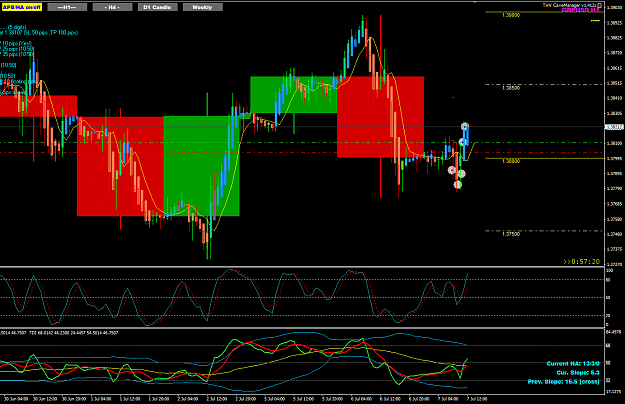Select the red dashed horizontal line
The height and width of the screenshot is (404, 625).
(x=302, y=152)
